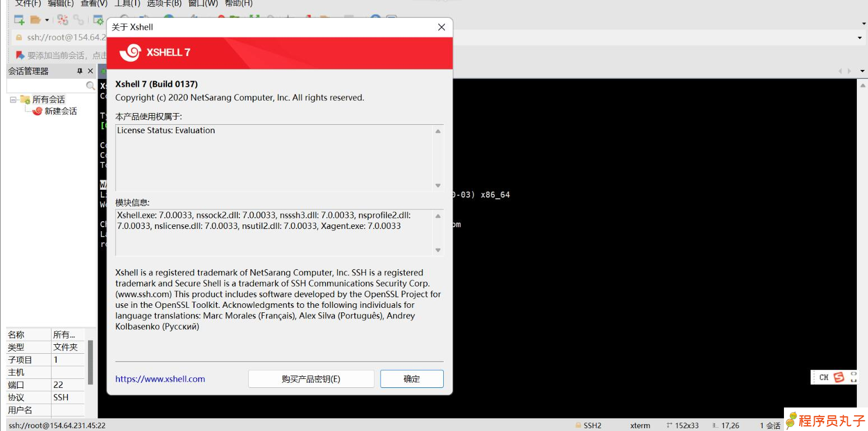Click the disconnect toolbar icon

(x=63, y=20)
